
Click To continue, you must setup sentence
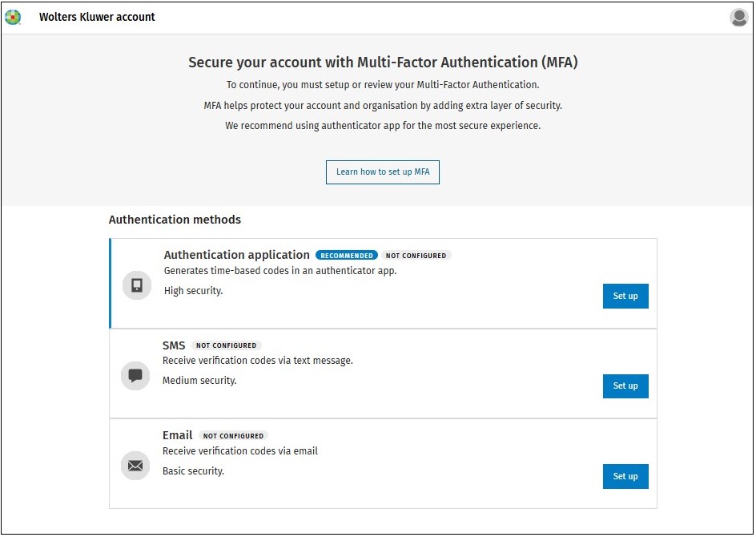click(383, 85)
